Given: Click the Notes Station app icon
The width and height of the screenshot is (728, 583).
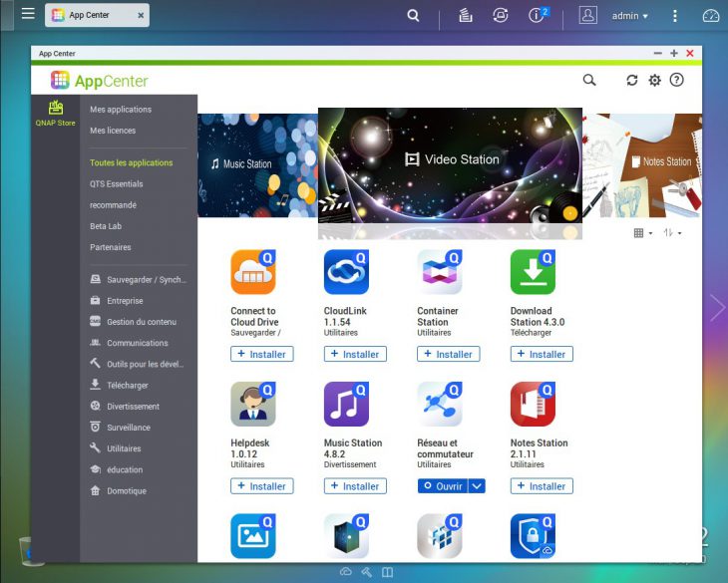Looking at the screenshot, I should (x=533, y=405).
